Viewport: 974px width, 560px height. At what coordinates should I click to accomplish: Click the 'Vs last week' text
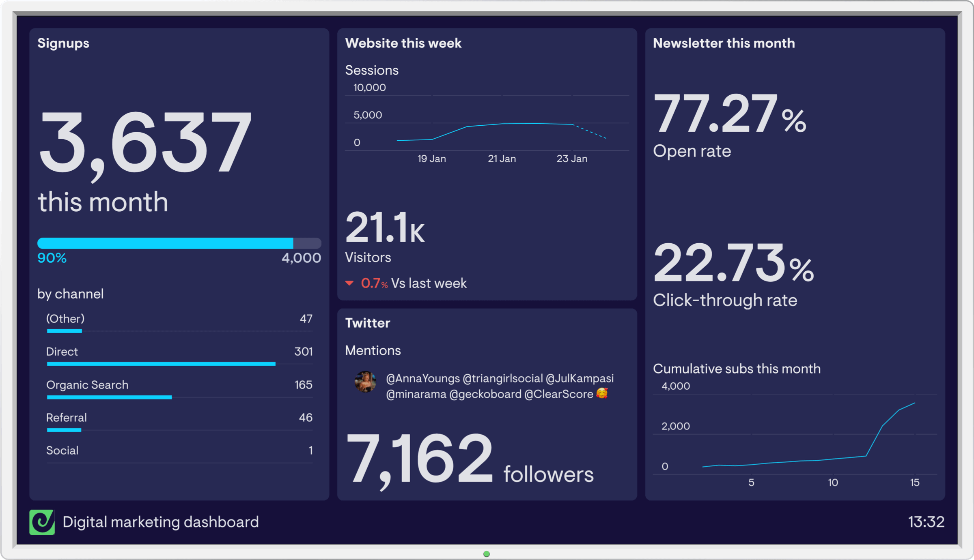pos(429,283)
